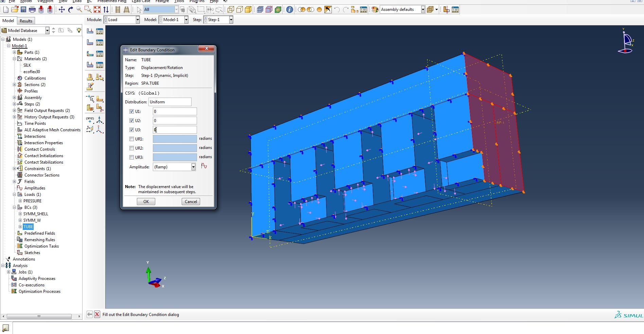Switch to the Results tab
Viewport: 644px width, 334px height.
[26, 21]
